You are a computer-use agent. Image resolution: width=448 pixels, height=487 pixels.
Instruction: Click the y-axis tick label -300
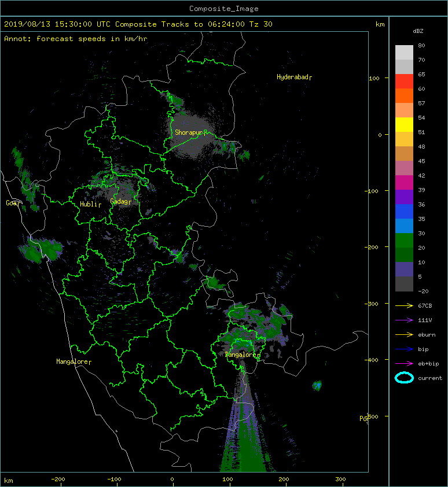372,304
